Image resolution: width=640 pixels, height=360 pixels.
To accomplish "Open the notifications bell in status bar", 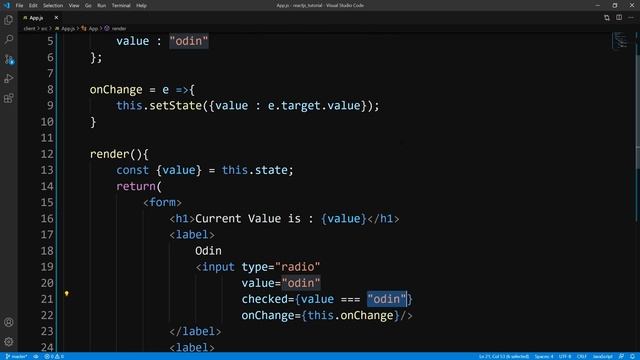I will (633, 356).
